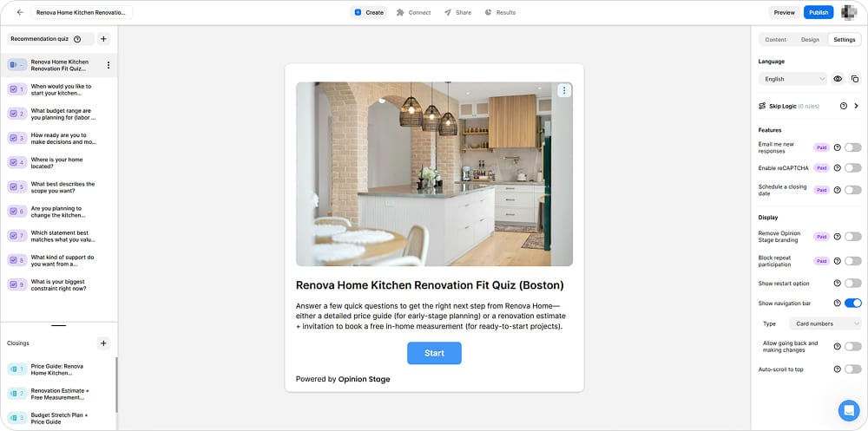Click the kitchen cover image
The image size is (868, 431).
tap(434, 173)
